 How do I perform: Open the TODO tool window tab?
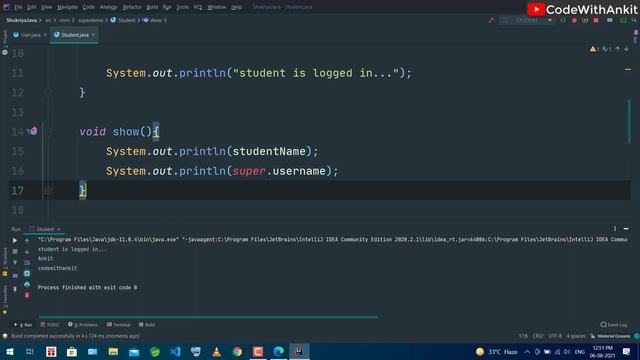50,325
